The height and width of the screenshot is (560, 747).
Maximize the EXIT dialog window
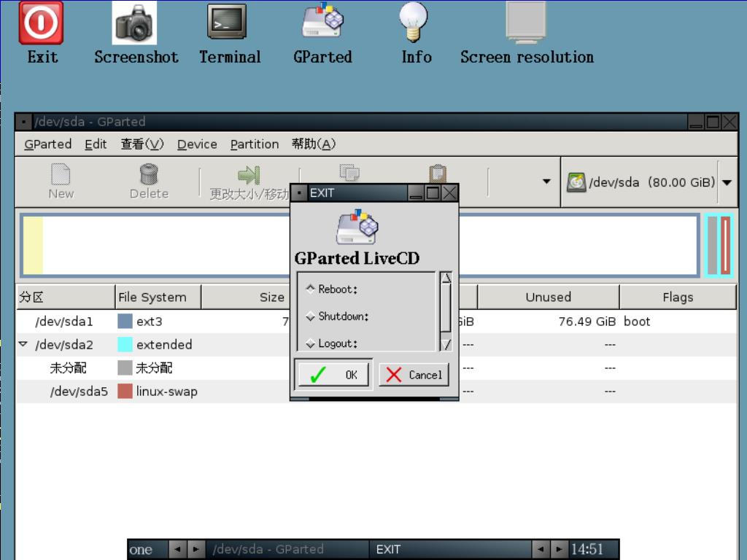pyautogui.click(x=433, y=192)
